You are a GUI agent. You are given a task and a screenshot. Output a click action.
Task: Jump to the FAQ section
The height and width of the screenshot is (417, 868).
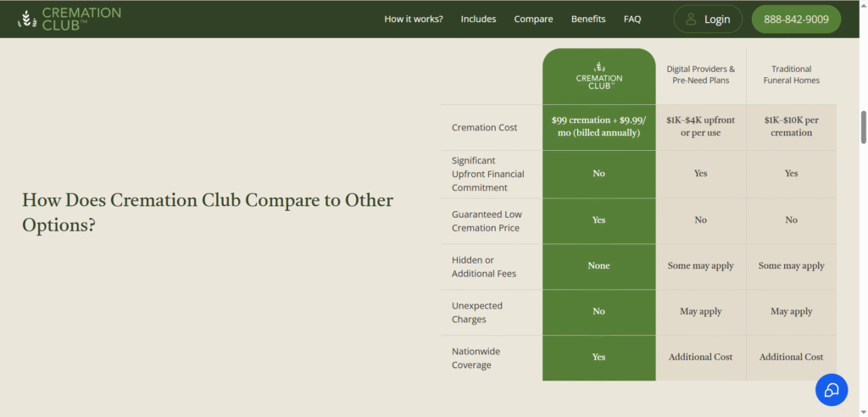632,19
